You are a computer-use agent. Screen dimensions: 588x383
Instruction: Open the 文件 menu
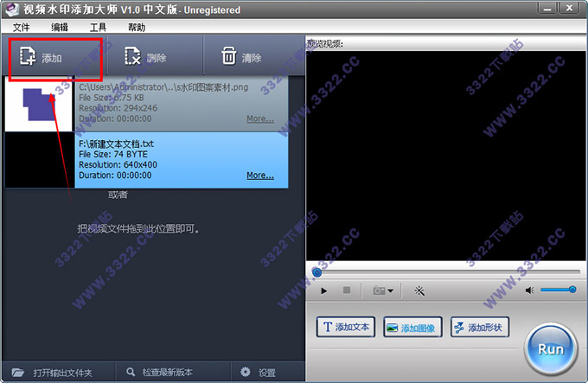21,28
